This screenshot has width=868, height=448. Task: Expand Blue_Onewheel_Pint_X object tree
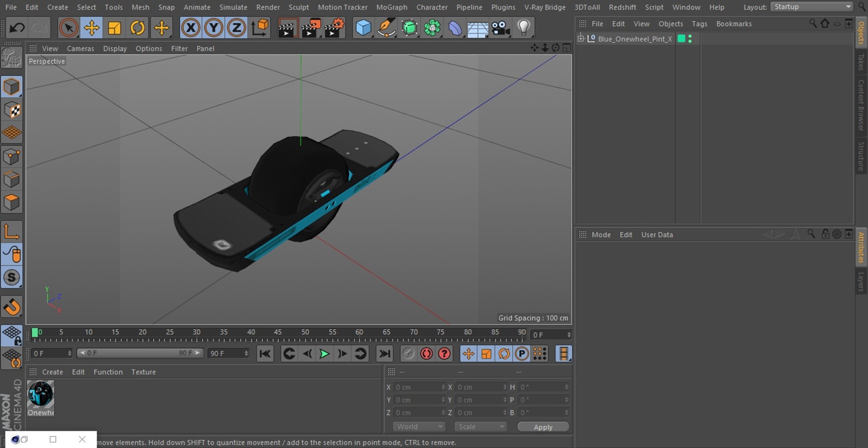[581, 38]
